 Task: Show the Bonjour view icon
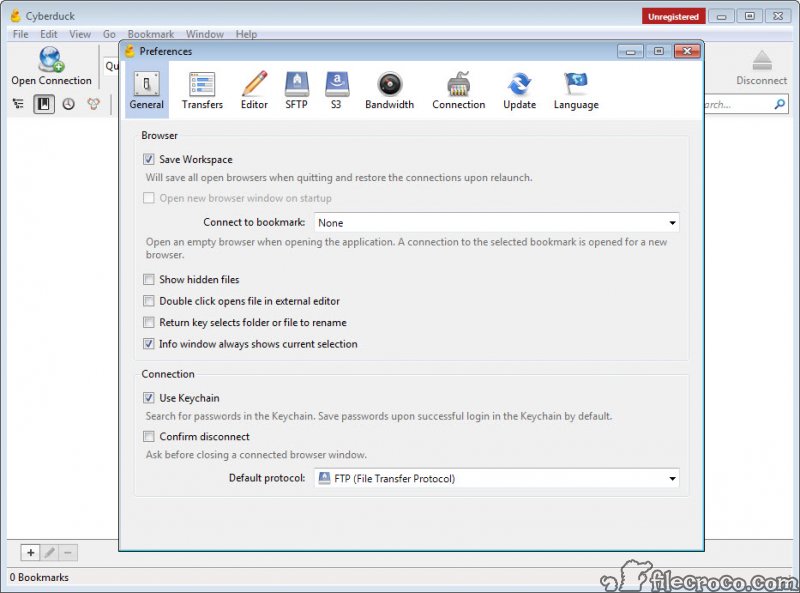93,104
